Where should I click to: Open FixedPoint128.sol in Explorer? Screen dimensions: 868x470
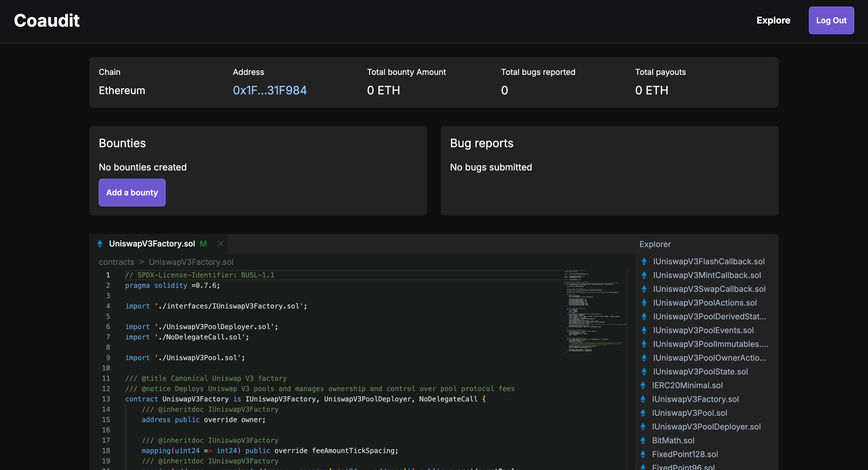685,455
